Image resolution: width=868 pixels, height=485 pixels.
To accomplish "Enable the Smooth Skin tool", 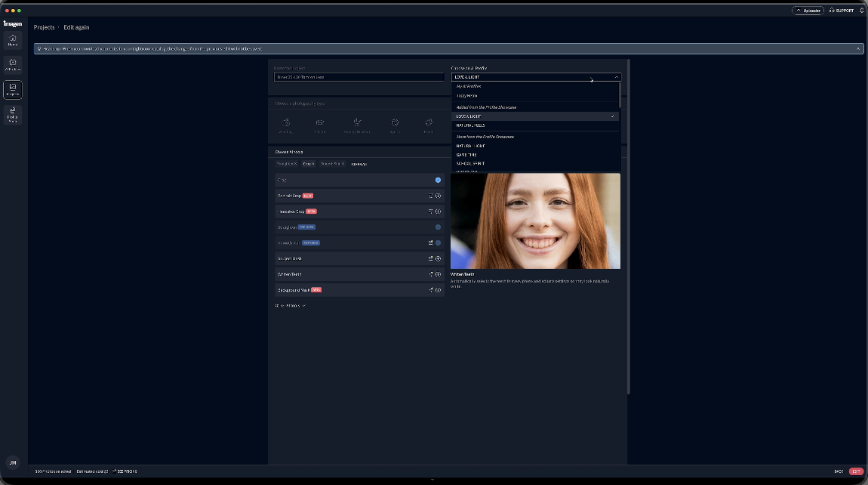I will [x=438, y=242].
